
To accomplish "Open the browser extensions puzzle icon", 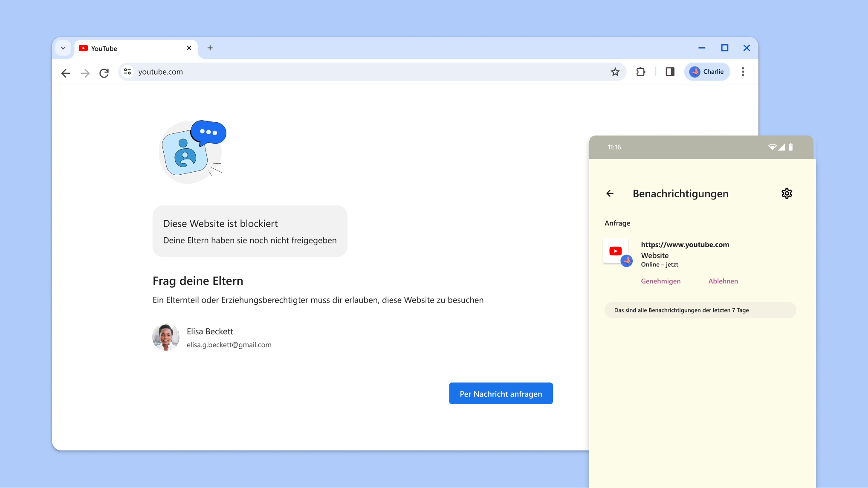I will 640,72.
